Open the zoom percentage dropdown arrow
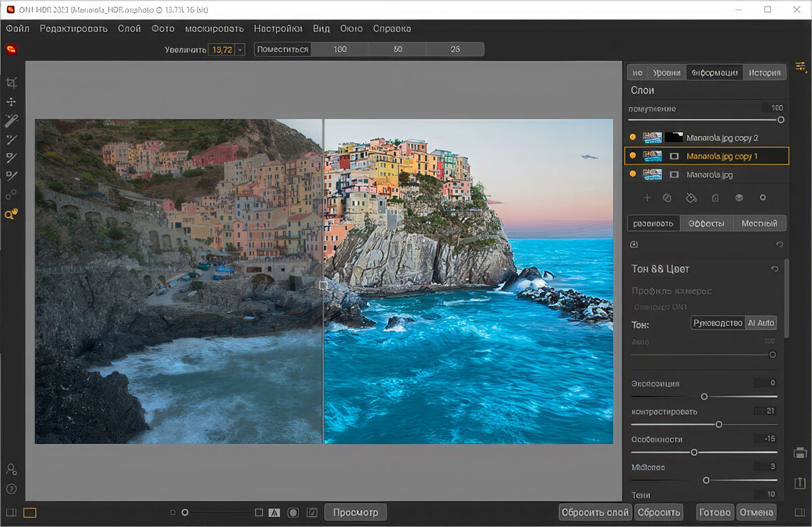The image size is (812, 527). (240, 49)
